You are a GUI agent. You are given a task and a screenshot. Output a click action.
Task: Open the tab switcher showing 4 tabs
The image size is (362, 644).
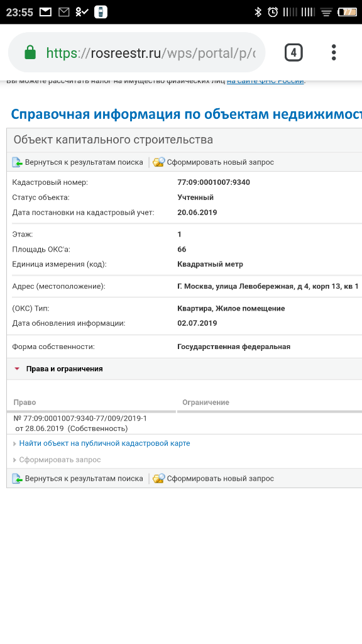coord(293,53)
